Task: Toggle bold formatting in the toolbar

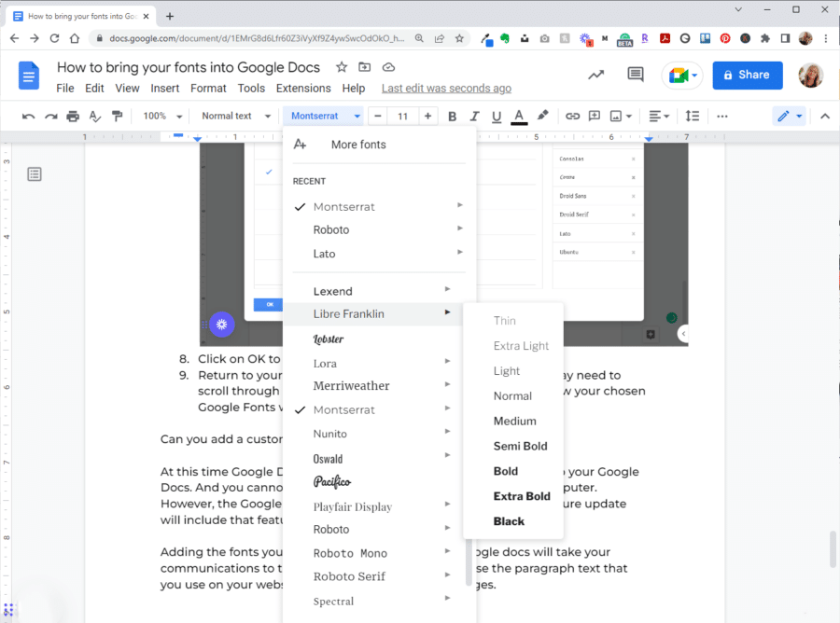Action: point(452,116)
